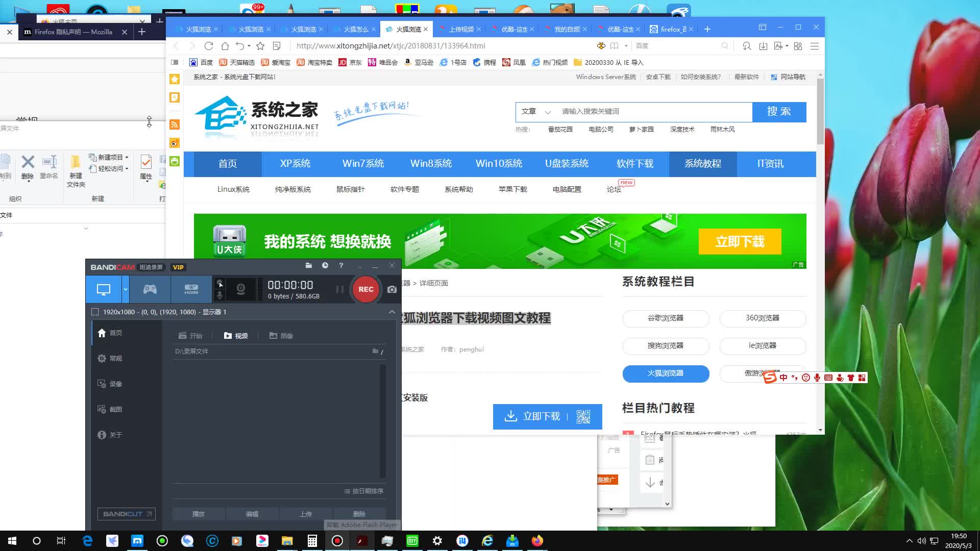Toggle Bandicam webcam overlay
The height and width of the screenshot is (551, 980).
pyautogui.click(x=241, y=289)
